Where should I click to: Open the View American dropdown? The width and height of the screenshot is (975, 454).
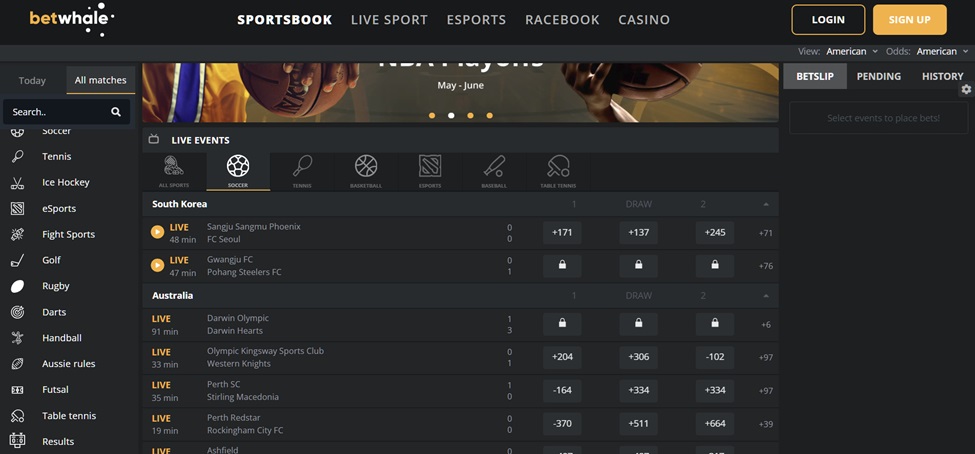[x=851, y=51]
